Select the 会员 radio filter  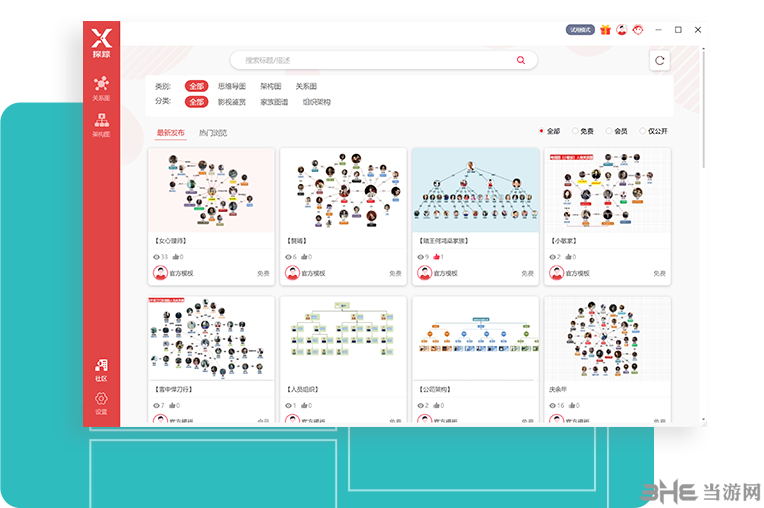click(x=610, y=131)
